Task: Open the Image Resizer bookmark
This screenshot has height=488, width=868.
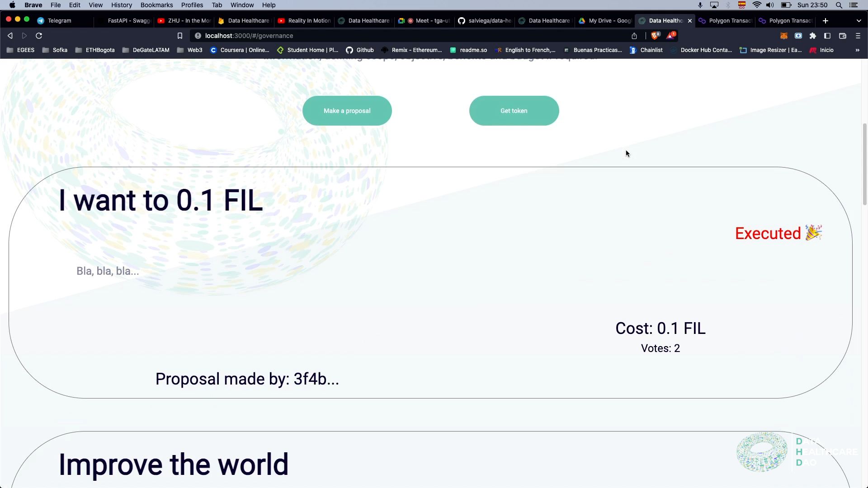Action: click(771, 50)
